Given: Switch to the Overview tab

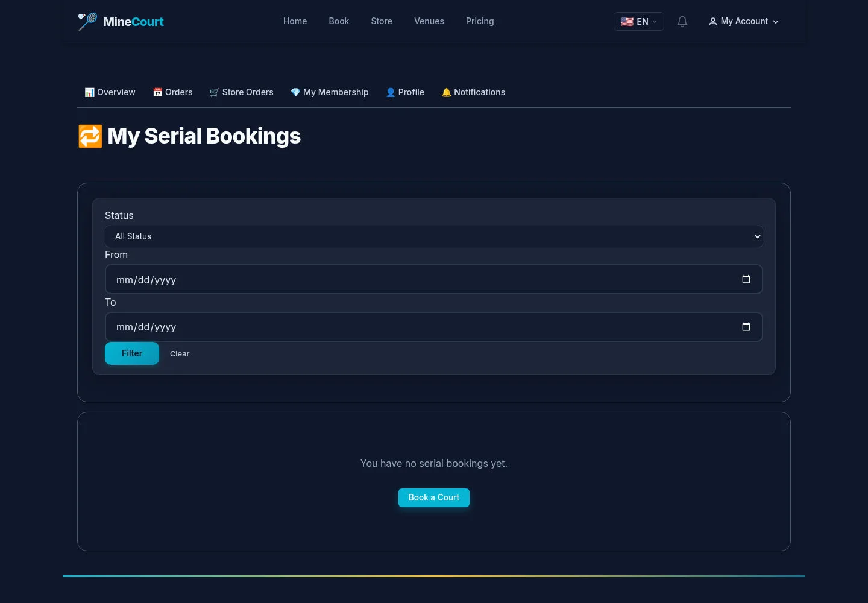Looking at the screenshot, I should pyautogui.click(x=110, y=92).
